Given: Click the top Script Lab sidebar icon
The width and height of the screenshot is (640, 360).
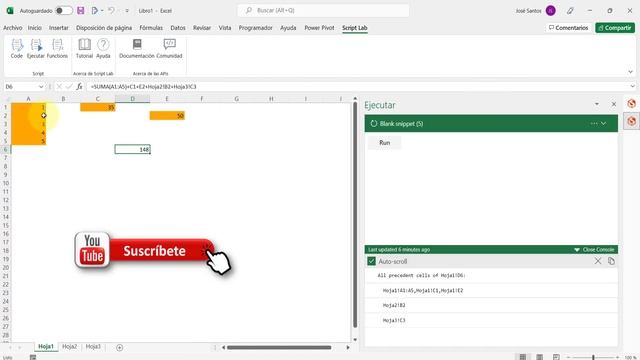Looking at the screenshot, I should coord(631,104).
